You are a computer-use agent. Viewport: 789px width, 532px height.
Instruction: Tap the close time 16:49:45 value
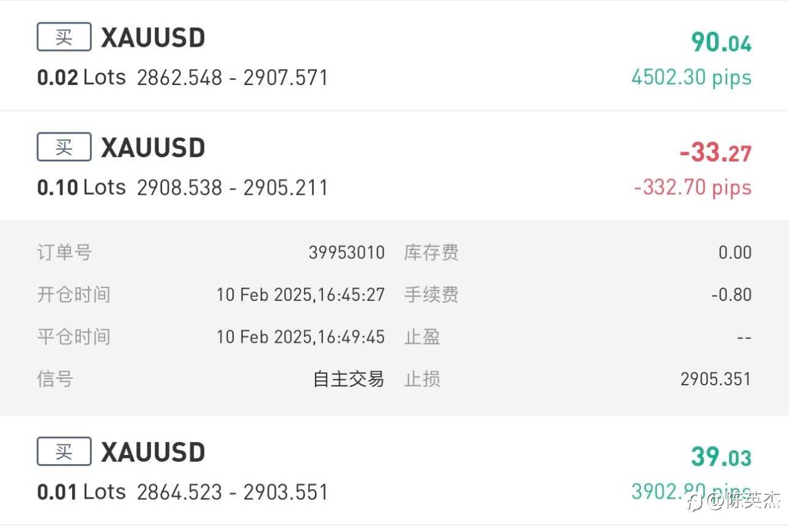(300, 337)
